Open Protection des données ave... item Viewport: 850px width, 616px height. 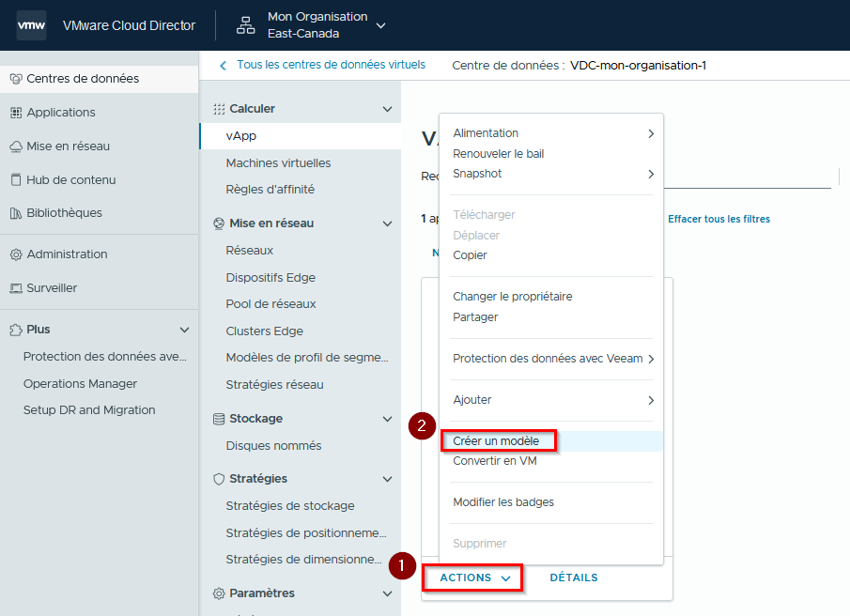(104, 357)
